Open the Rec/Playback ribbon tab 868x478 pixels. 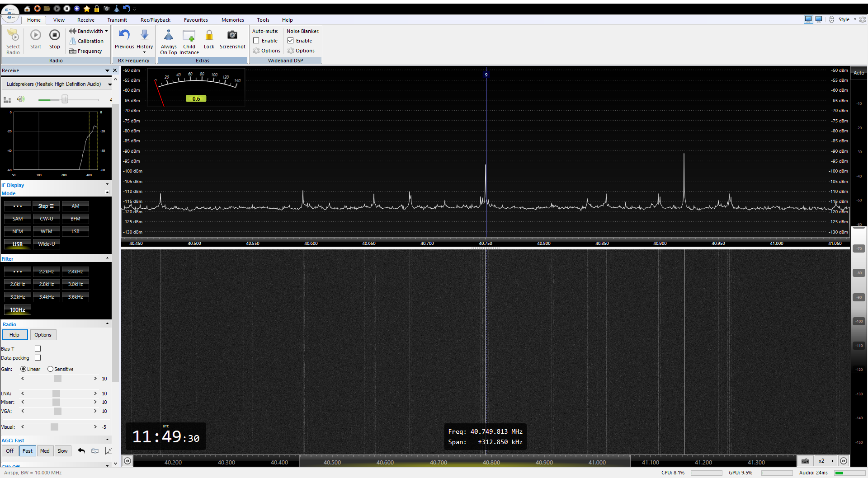click(x=155, y=20)
